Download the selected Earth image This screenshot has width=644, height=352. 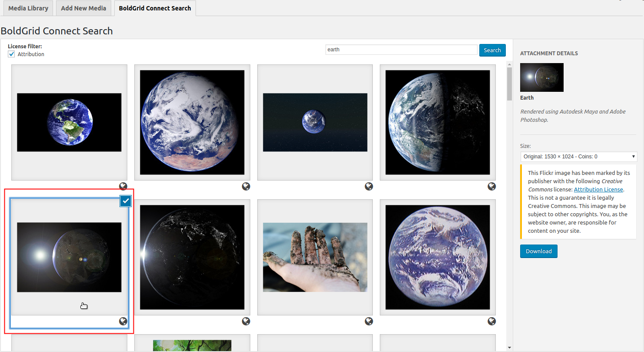(x=538, y=251)
